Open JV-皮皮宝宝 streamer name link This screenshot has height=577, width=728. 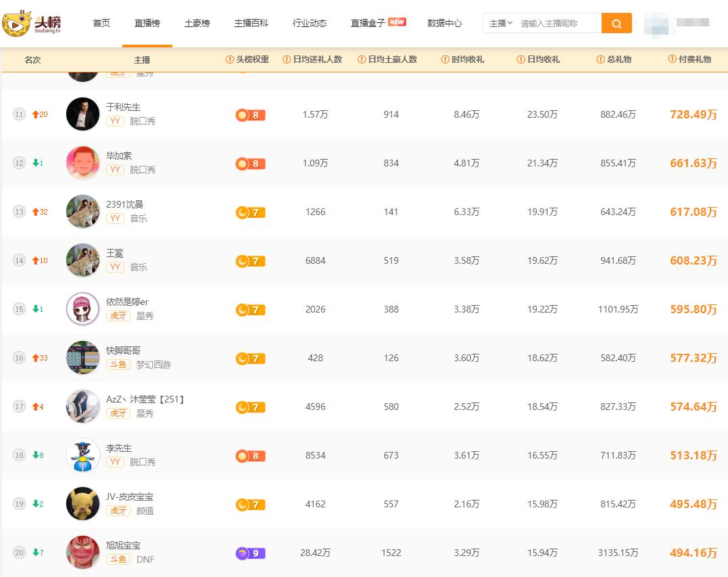[x=130, y=497]
